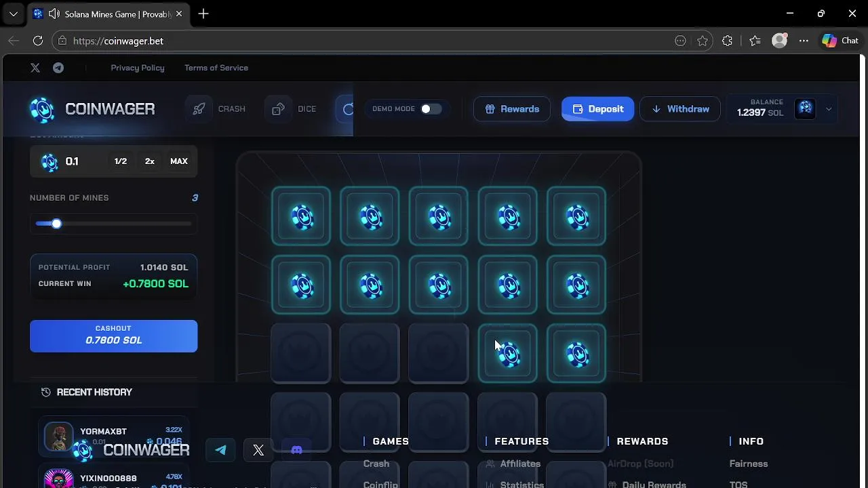Open the footer Telegram icon

click(221, 450)
